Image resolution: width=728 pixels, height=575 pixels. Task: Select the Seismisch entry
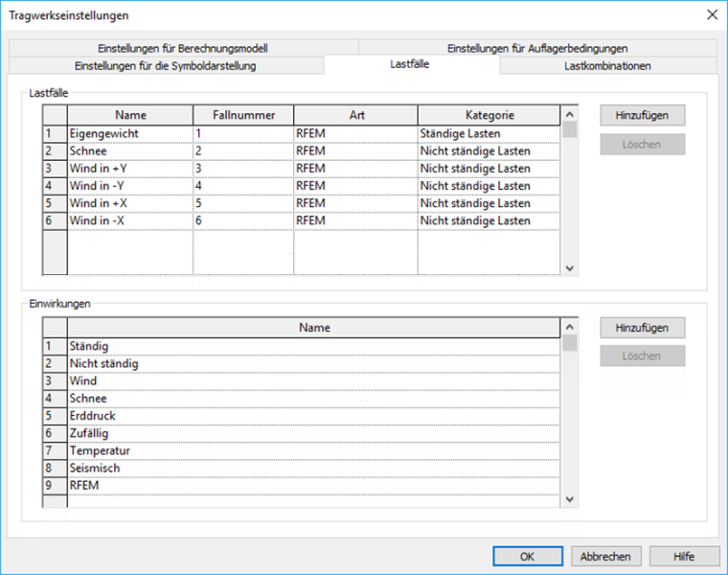314,469
